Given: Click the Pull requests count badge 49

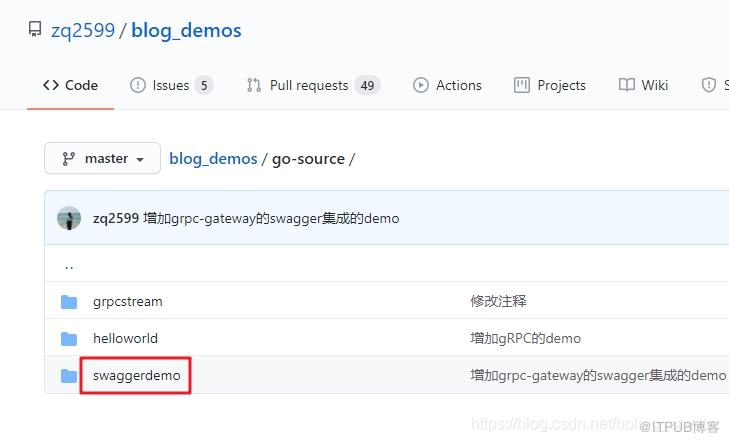Looking at the screenshot, I should (x=367, y=86).
